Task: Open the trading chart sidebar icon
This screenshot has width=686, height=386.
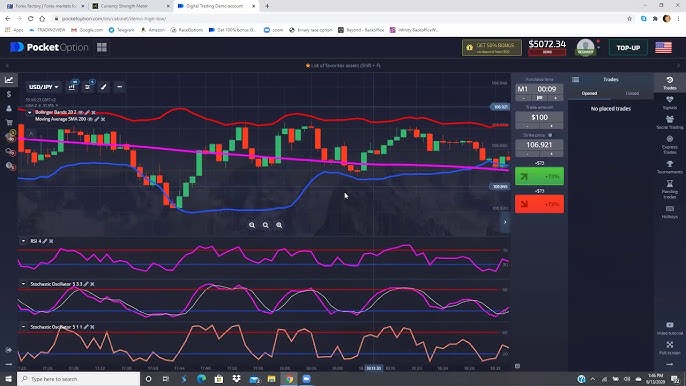Action: 9,80
